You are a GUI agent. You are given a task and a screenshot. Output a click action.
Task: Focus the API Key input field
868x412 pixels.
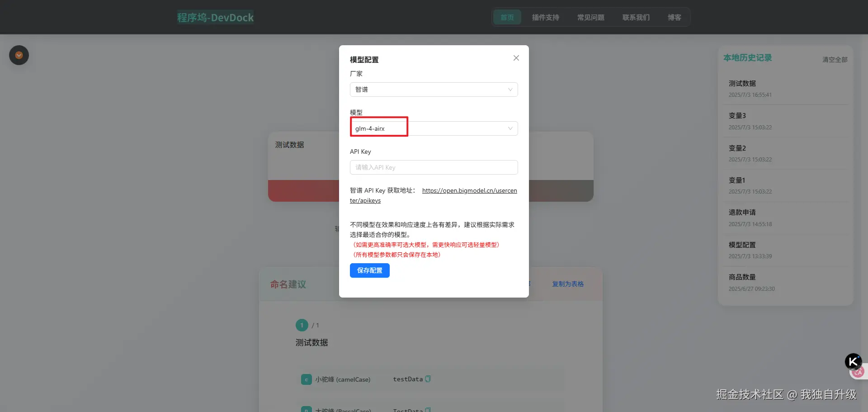433,167
